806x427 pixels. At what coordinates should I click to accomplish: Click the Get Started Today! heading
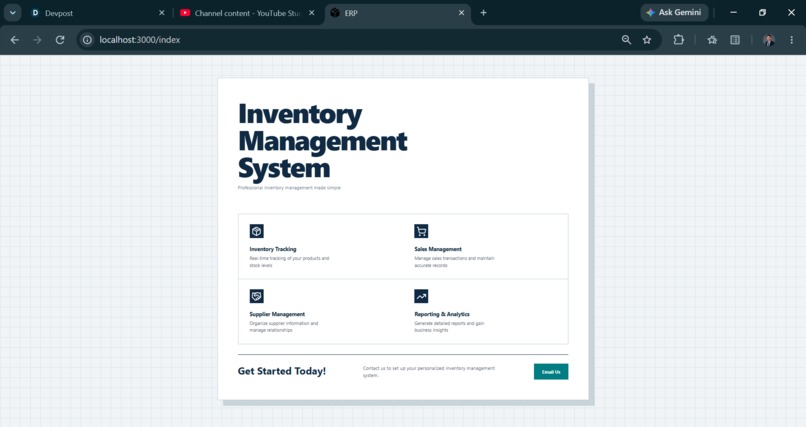pyautogui.click(x=282, y=371)
